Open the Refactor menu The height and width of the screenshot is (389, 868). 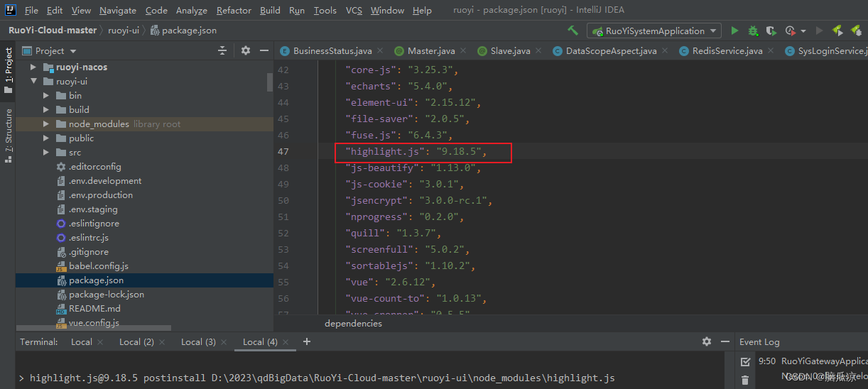234,10
